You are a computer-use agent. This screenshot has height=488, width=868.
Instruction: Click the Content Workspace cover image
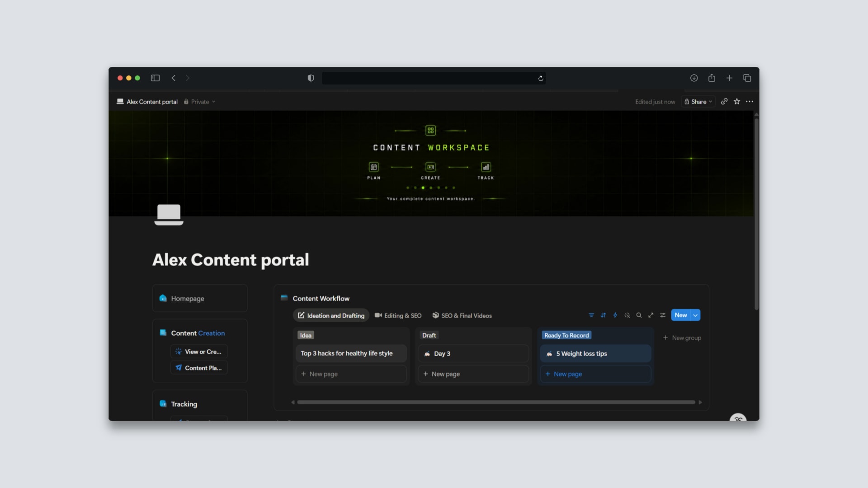pyautogui.click(x=431, y=164)
